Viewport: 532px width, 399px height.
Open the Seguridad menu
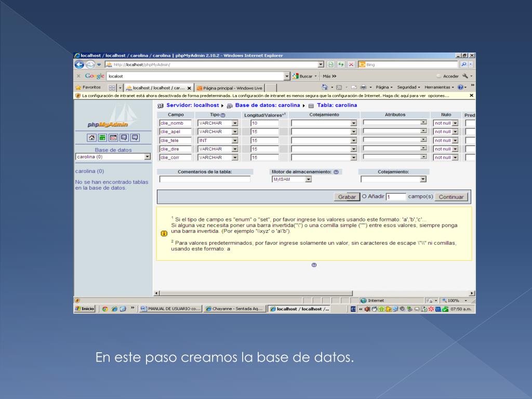[408, 87]
